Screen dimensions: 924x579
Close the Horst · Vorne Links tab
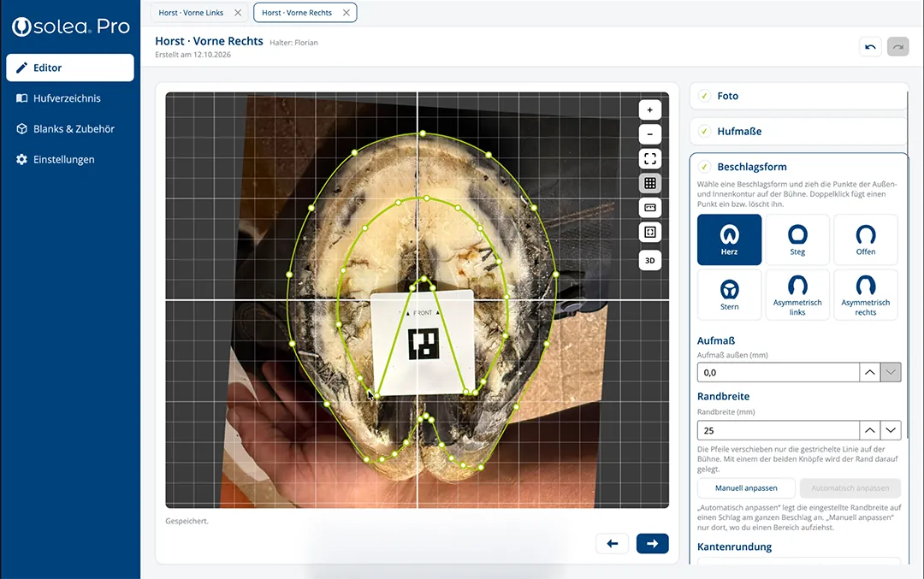coord(238,12)
